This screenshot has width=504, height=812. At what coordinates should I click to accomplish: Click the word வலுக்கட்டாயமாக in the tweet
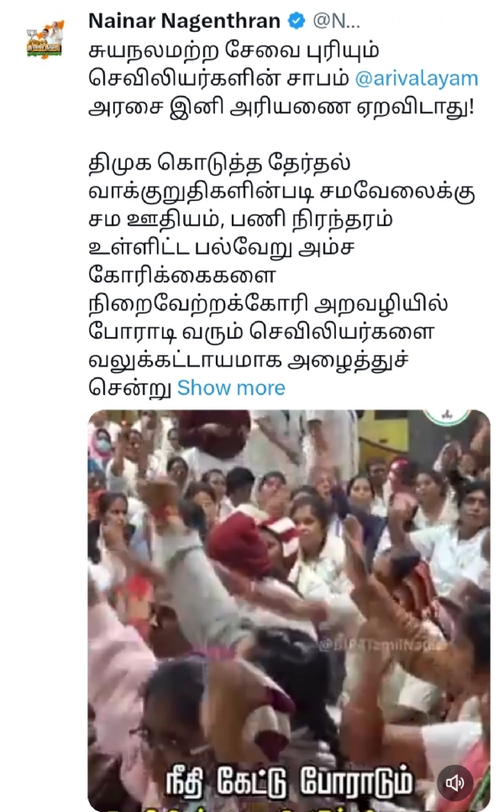[x=185, y=361]
